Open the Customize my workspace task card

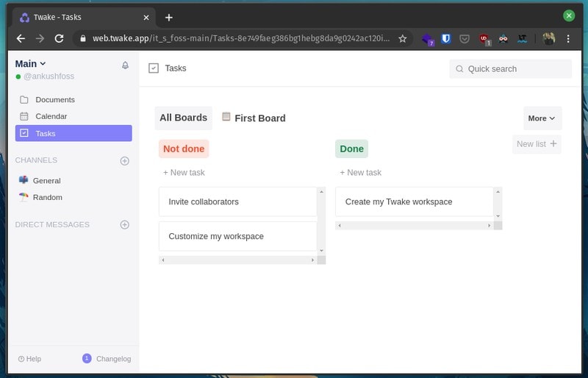click(237, 236)
